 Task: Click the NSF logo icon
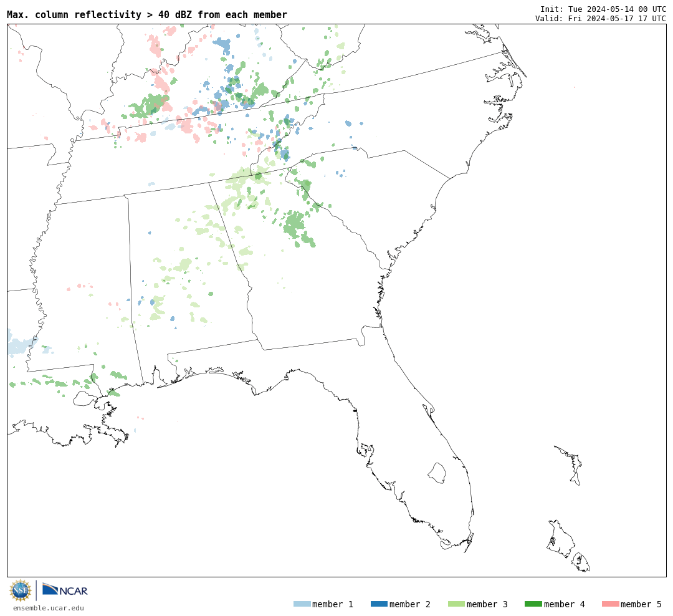20,590
